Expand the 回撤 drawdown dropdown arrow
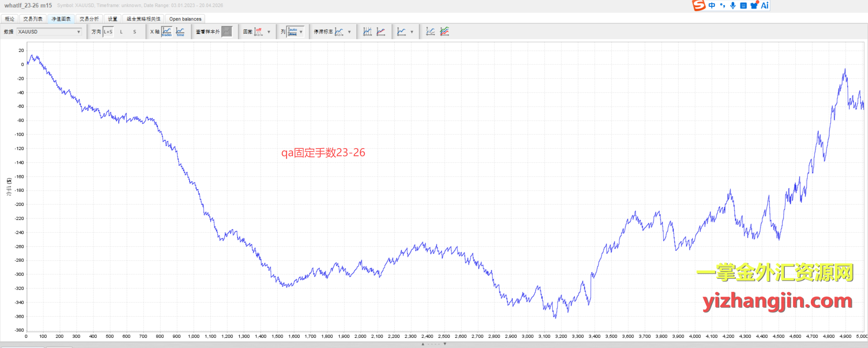The height and width of the screenshot is (348, 868). click(269, 32)
